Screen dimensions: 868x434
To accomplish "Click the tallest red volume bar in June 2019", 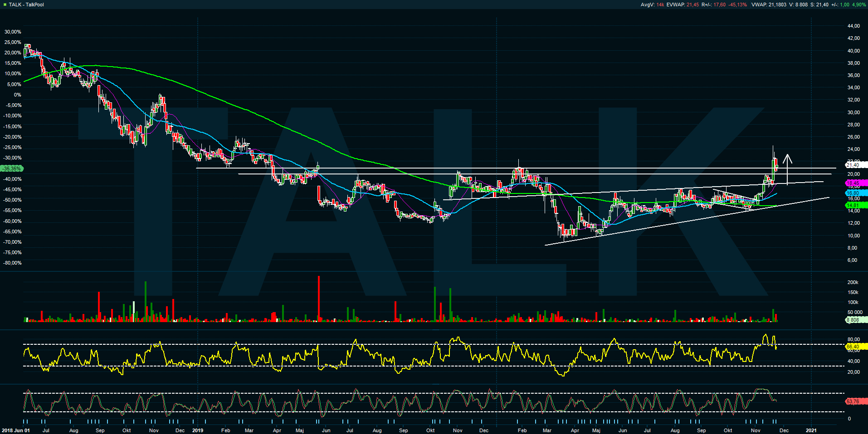I will point(319,299).
